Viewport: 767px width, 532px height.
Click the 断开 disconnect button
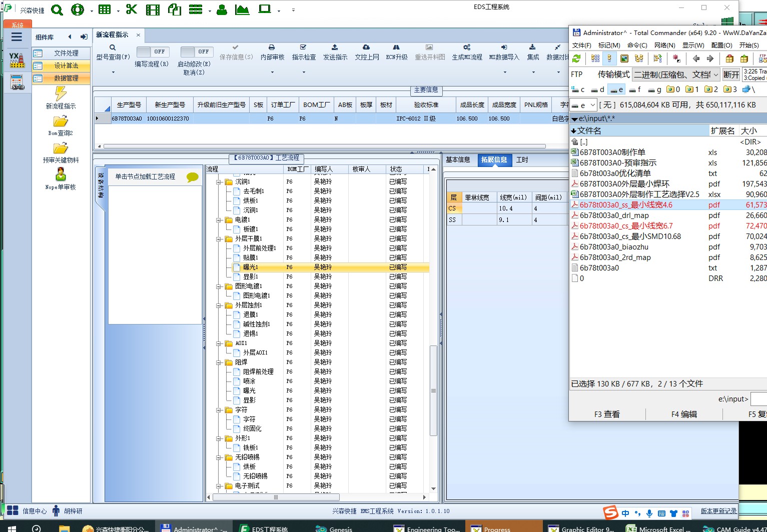pos(731,74)
